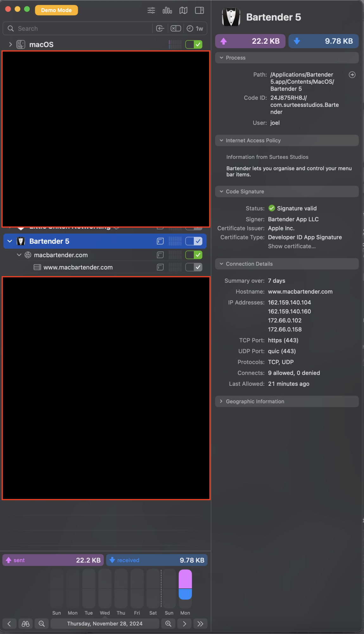Click the binoculars icon in bottom bar

[25, 624]
